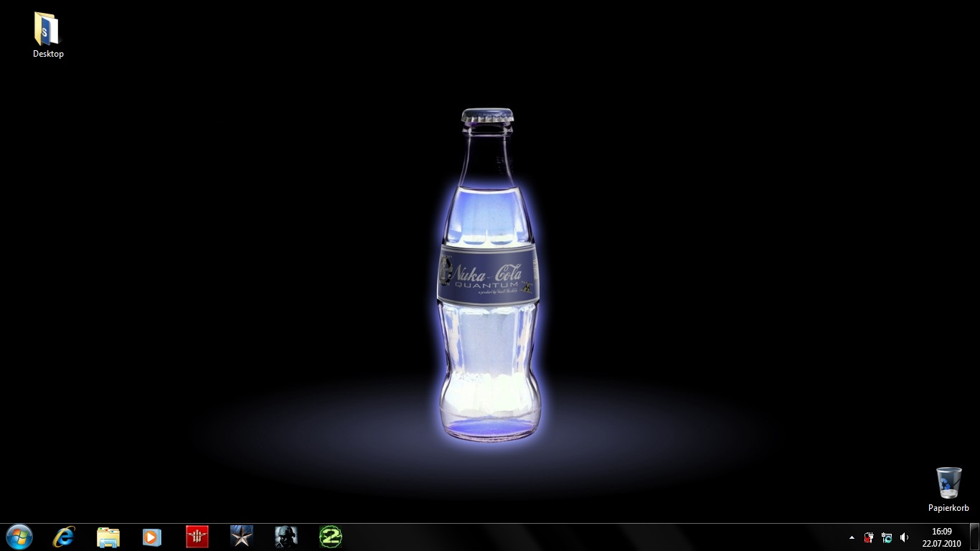Open the Windows Start menu orb

[x=19, y=537]
